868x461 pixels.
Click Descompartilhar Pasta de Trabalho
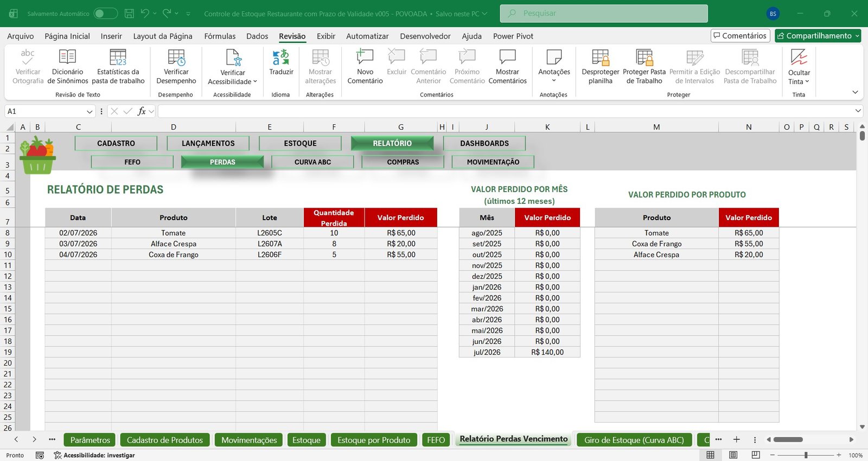pyautogui.click(x=750, y=66)
